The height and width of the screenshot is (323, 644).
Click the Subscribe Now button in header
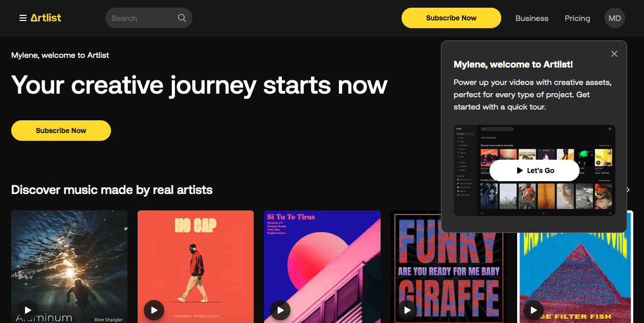[x=451, y=18]
